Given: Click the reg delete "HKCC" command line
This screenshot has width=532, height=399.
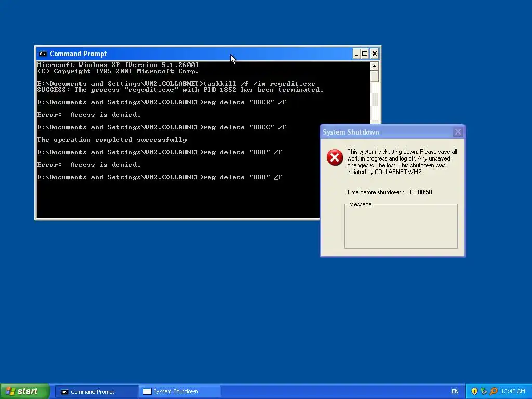Looking at the screenshot, I should pyautogui.click(x=162, y=127).
